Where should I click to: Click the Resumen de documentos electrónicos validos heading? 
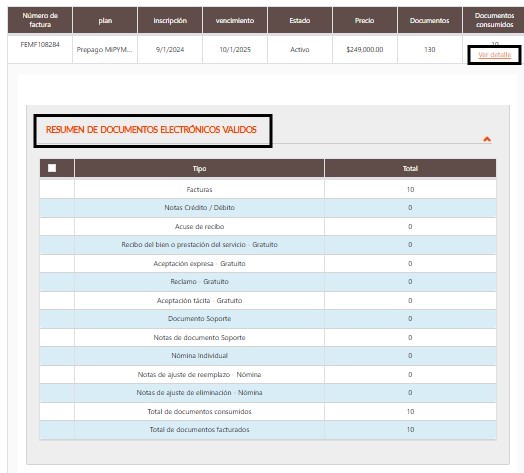151,130
